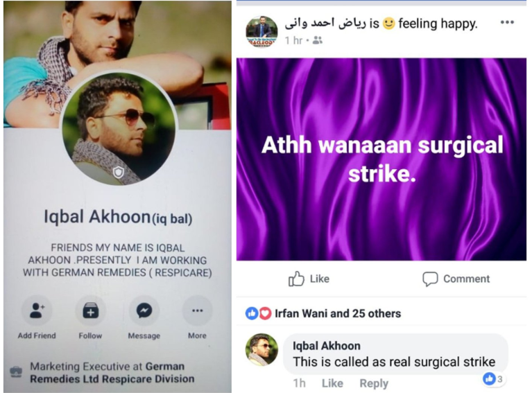This screenshot has width=532, height=393.
Task: Open the Comment field on the post
Action: [x=456, y=279]
